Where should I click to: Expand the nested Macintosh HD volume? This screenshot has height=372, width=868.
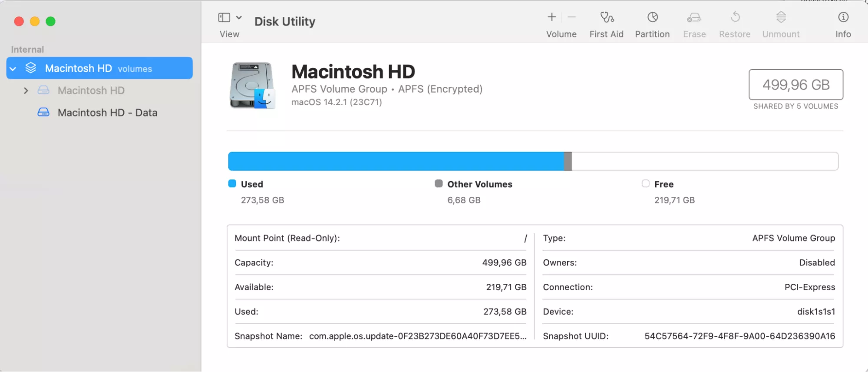click(x=26, y=90)
